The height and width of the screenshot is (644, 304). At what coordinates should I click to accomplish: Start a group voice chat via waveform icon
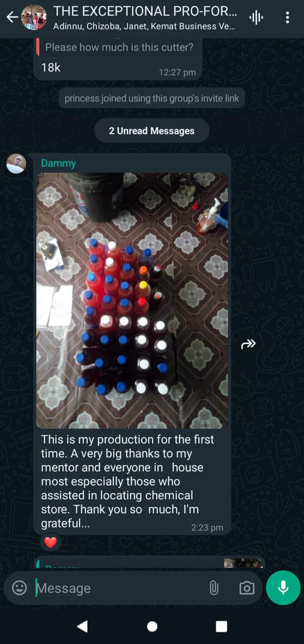tap(256, 17)
